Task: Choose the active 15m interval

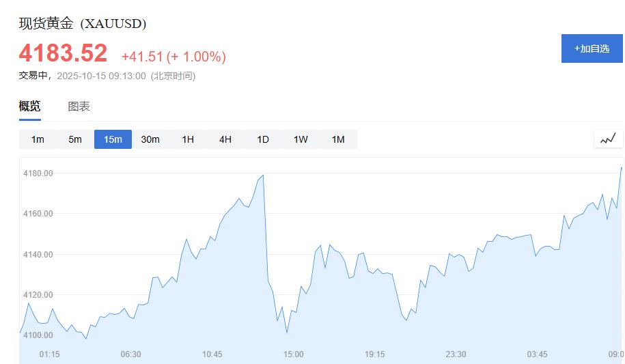Action: [x=113, y=139]
